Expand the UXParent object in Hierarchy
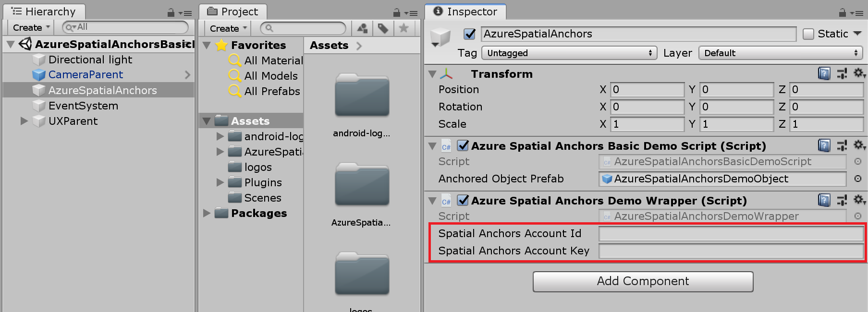 (x=24, y=121)
